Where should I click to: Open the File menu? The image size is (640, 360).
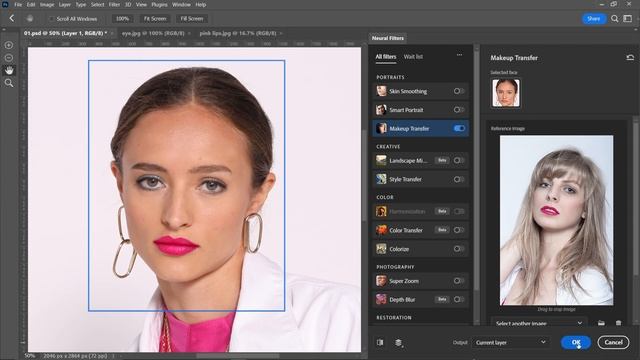18,4
